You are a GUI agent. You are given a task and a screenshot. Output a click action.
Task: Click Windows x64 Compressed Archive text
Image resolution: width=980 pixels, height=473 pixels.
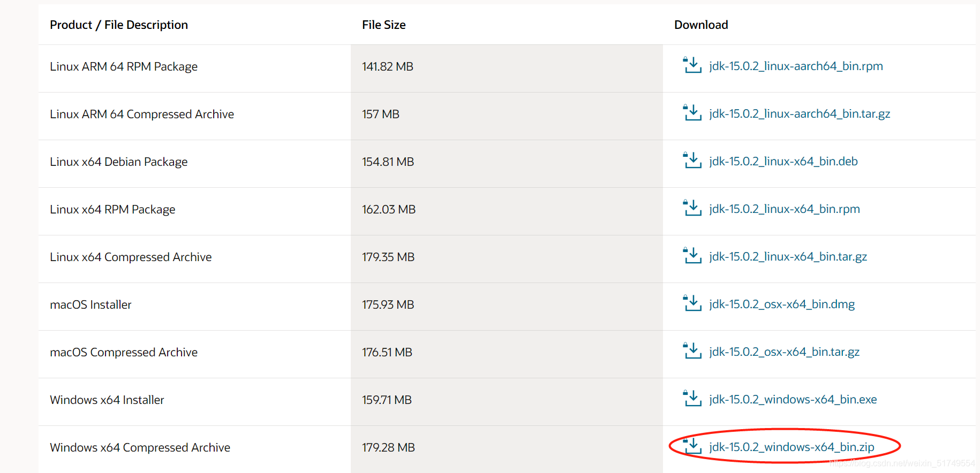coord(140,448)
